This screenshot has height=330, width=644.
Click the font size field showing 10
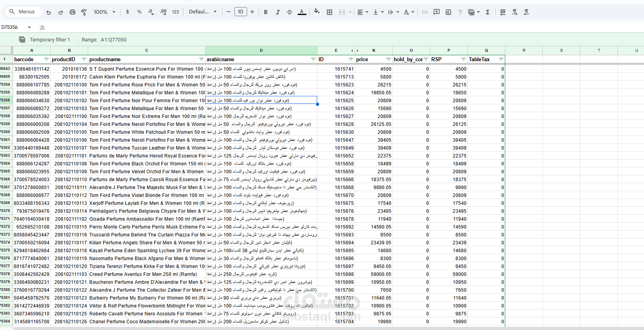(240, 12)
